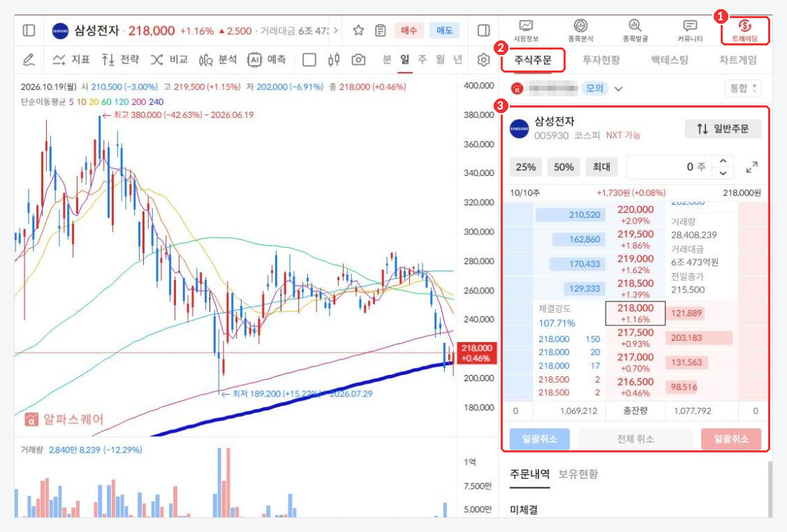Set quantity to 25%
787x532 pixels.
pyautogui.click(x=526, y=167)
